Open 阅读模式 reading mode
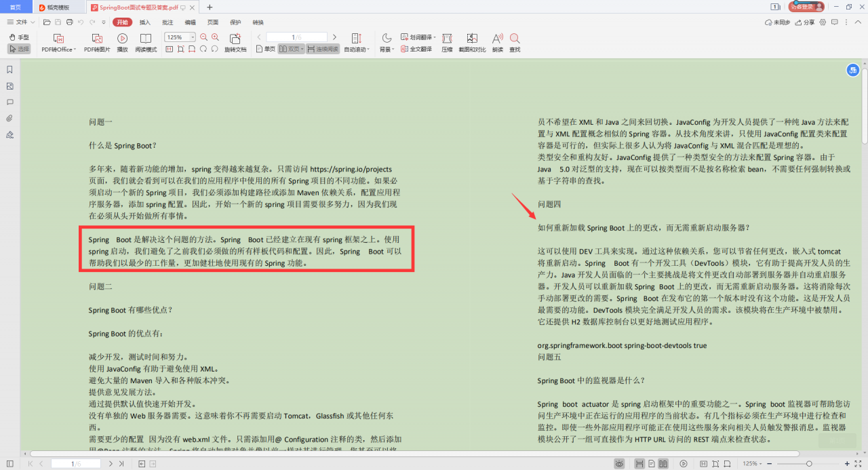 [146, 43]
